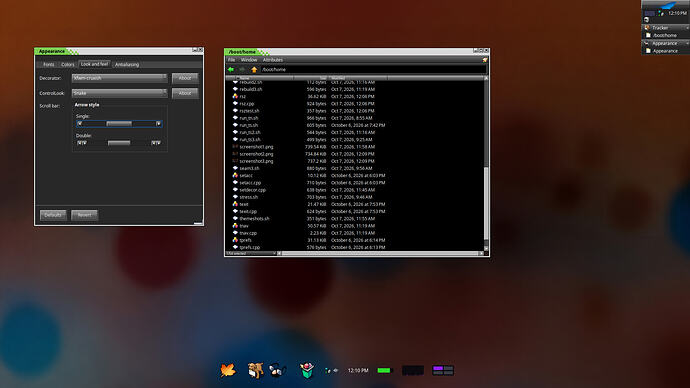The height and width of the screenshot is (388, 690).
Task: Select the tnav.cpp file name
Action: pyautogui.click(x=248, y=233)
